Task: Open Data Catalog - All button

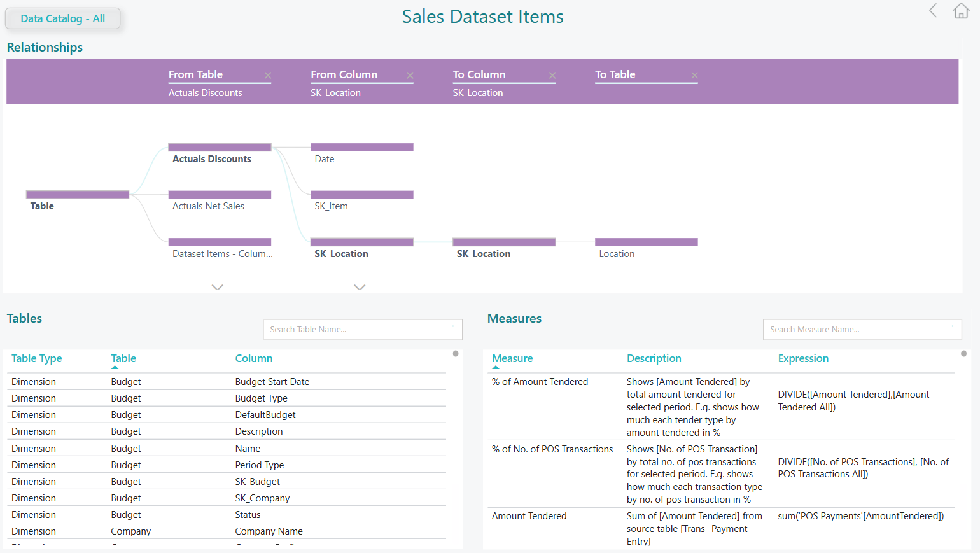Action: tap(62, 18)
